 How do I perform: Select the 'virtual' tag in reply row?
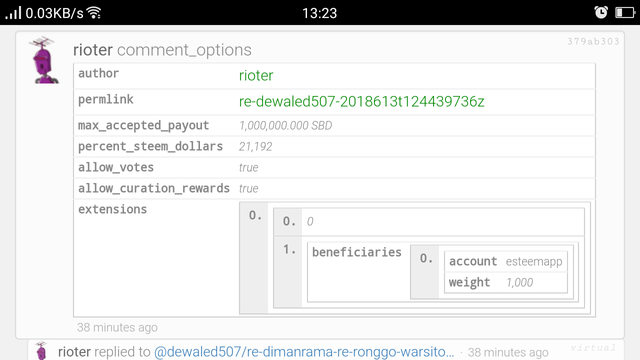593,348
